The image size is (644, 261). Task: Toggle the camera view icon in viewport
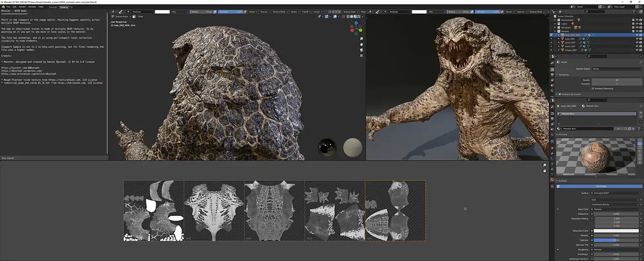(x=361, y=50)
